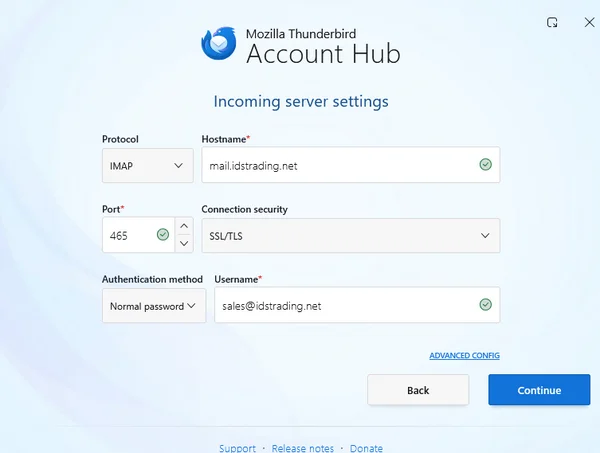Image resolution: width=600 pixels, height=453 pixels.
Task: Click the top-right window corner icon
Action: (552, 22)
